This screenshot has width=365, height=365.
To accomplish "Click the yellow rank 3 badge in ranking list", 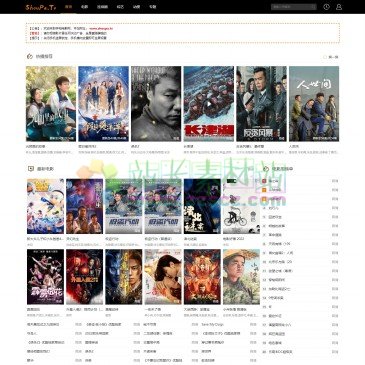I will click(x=264, y=199).
